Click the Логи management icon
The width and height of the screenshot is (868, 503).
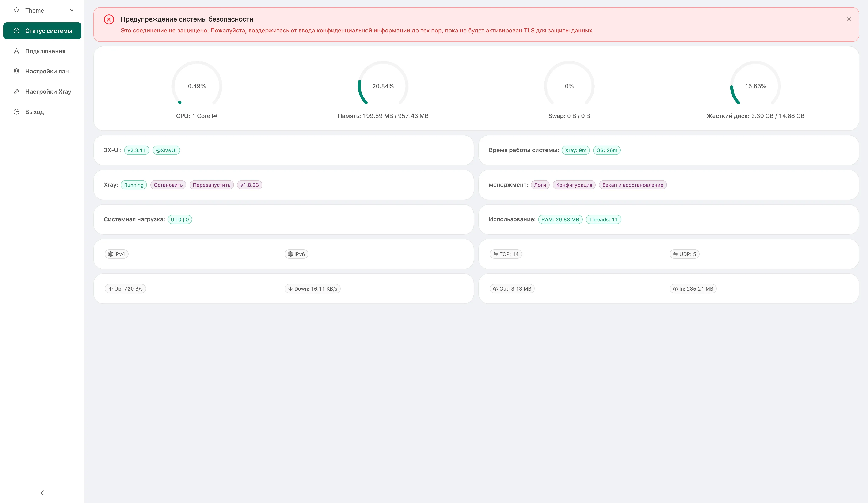click(x=540, y=184)
